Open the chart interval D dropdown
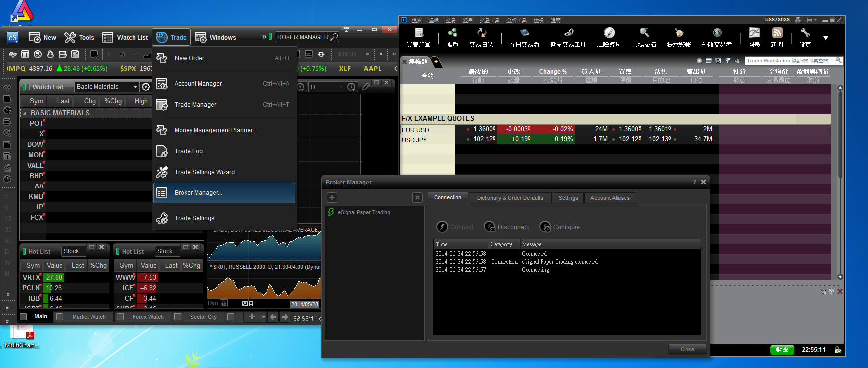 pos(327,87)
